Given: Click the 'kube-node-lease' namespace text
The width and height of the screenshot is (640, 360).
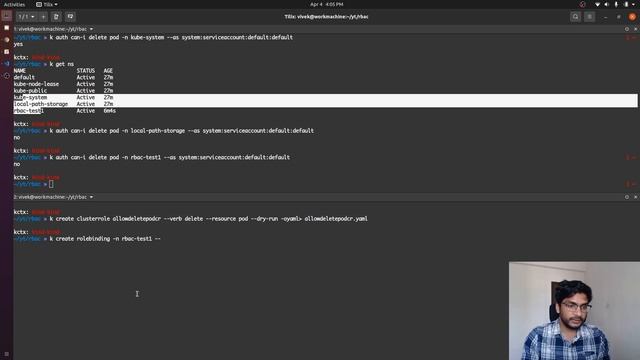Looking at the screenshot, I should point(36,84).
